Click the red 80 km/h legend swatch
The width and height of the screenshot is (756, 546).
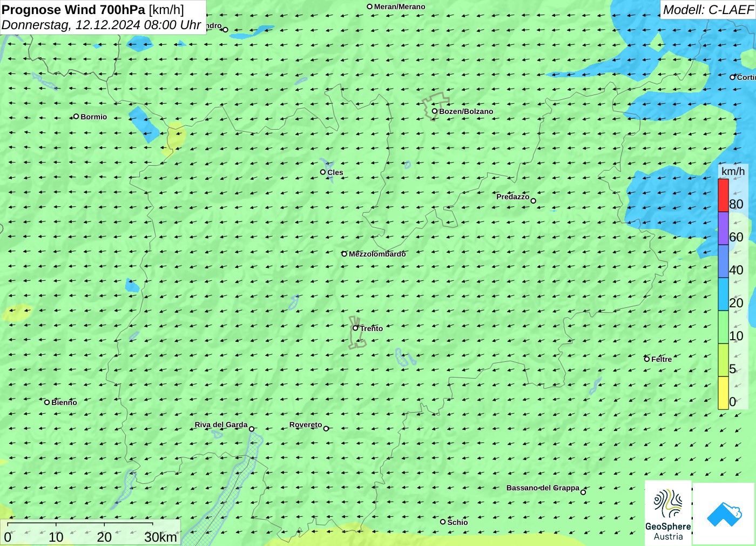(724, 195)
